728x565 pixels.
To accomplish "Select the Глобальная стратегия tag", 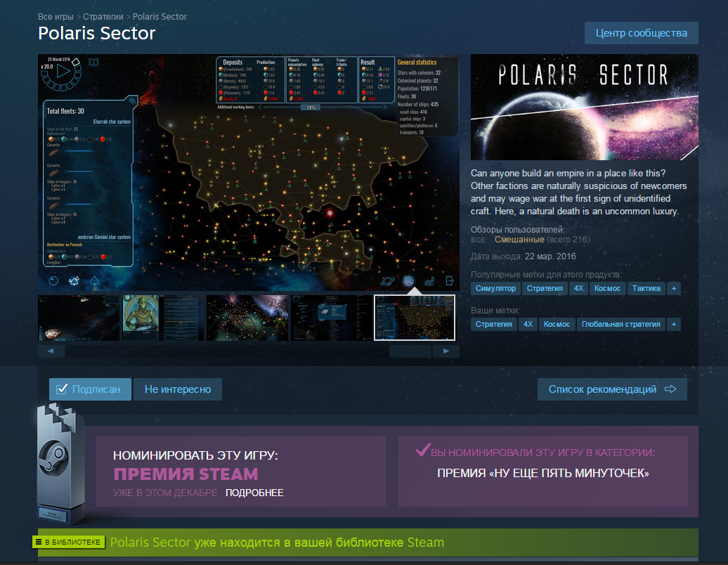I will coord(620,324).
